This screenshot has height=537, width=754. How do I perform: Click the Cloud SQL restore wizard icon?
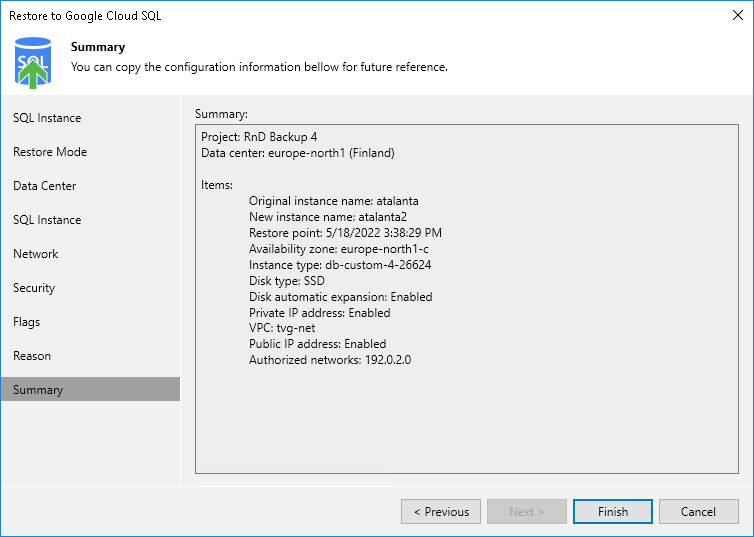34,62
